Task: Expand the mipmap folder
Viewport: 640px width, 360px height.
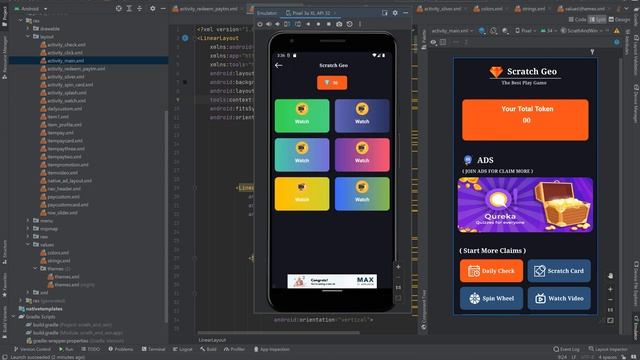Action: [29, 229]
